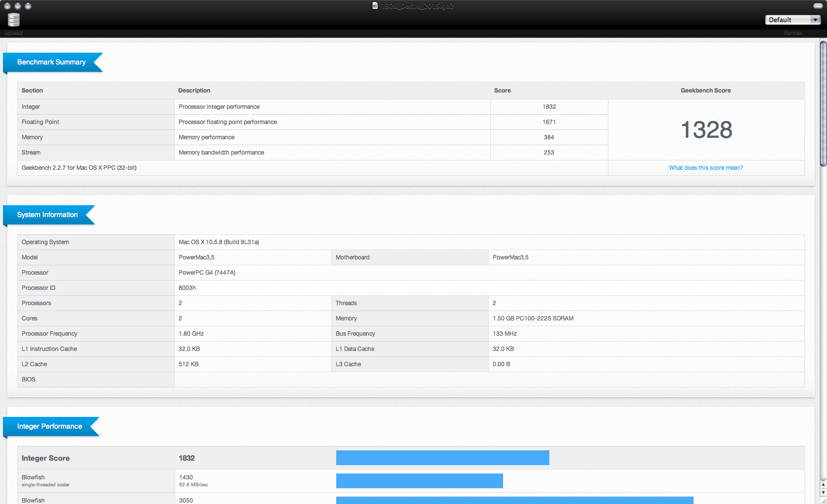The image size is (827, 504).
Task: Click "Mac OS X 10.5.8 (Build 9L31a)" value
Action: pyautogui.click(x=219, y=242)
